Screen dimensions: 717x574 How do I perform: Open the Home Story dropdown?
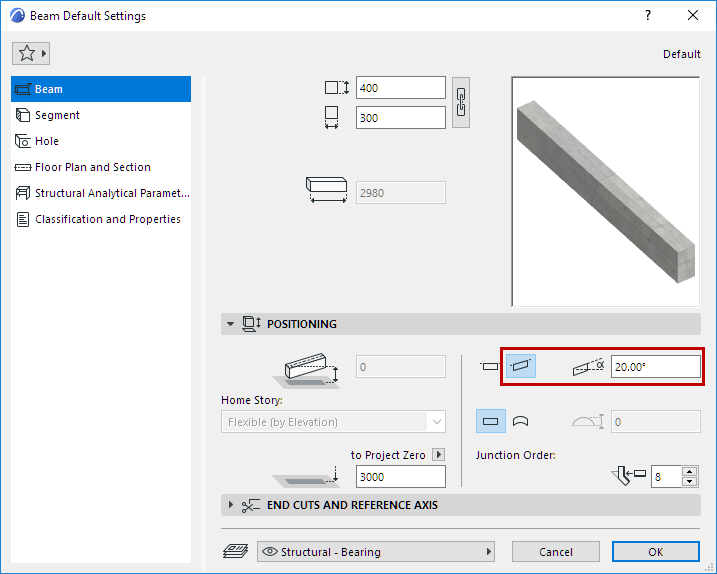[x=333, y=422]
